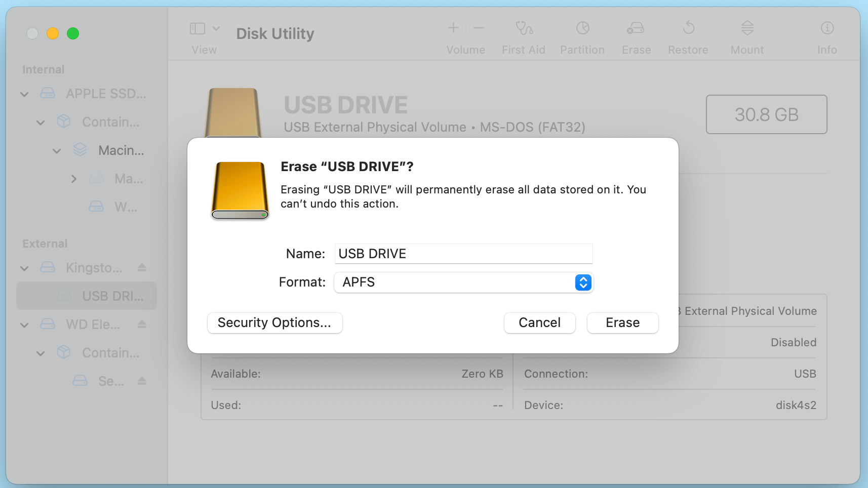Expand the Ma... disclosure triangle

[x=74, y=179]
